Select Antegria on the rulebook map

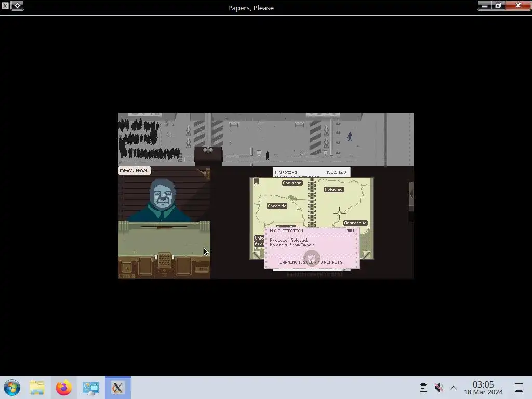pyautogui.click(x=277, y=206)
